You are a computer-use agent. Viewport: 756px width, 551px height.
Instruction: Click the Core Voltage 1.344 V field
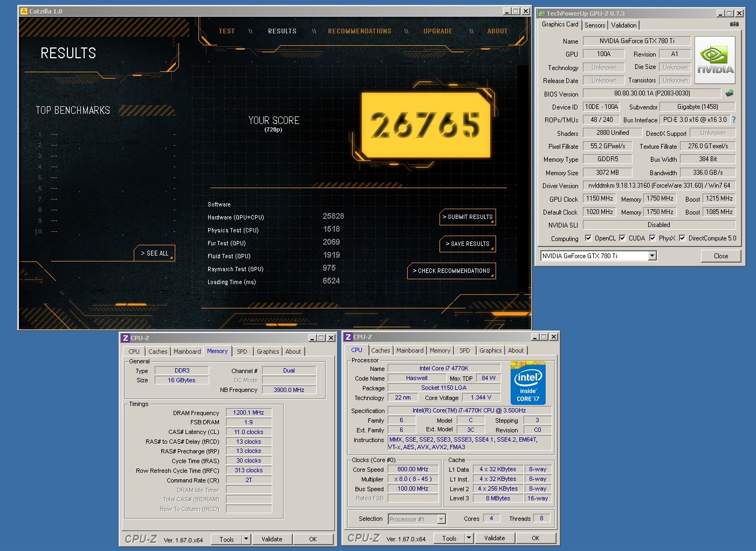click(x=481, y=397)
